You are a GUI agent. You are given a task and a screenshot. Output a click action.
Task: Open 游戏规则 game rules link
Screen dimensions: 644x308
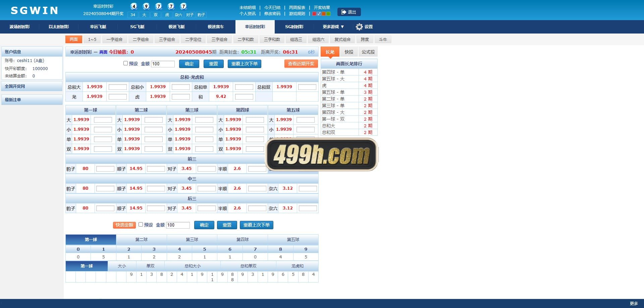pyautogui.click(x=297, y=14)
